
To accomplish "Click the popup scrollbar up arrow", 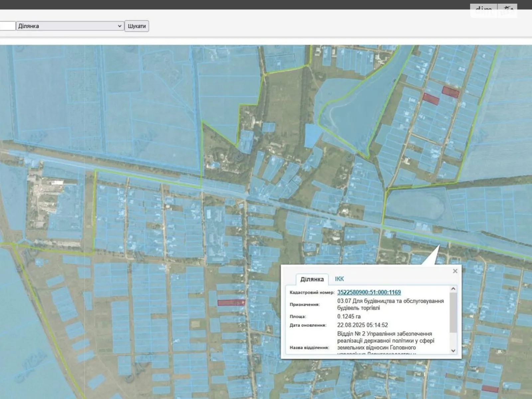I will click(x=453, y=289).
